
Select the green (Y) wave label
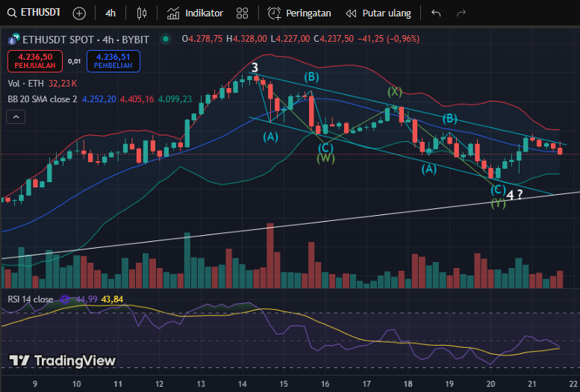pos(498,203)
